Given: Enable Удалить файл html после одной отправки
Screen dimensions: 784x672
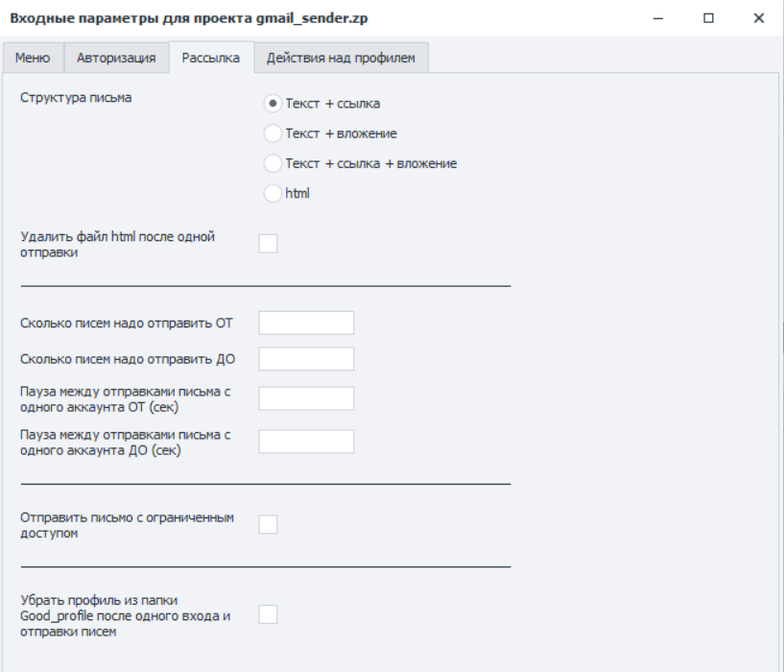Looking at the screenshot, I should pyautogui.click(x=268, y=244).
